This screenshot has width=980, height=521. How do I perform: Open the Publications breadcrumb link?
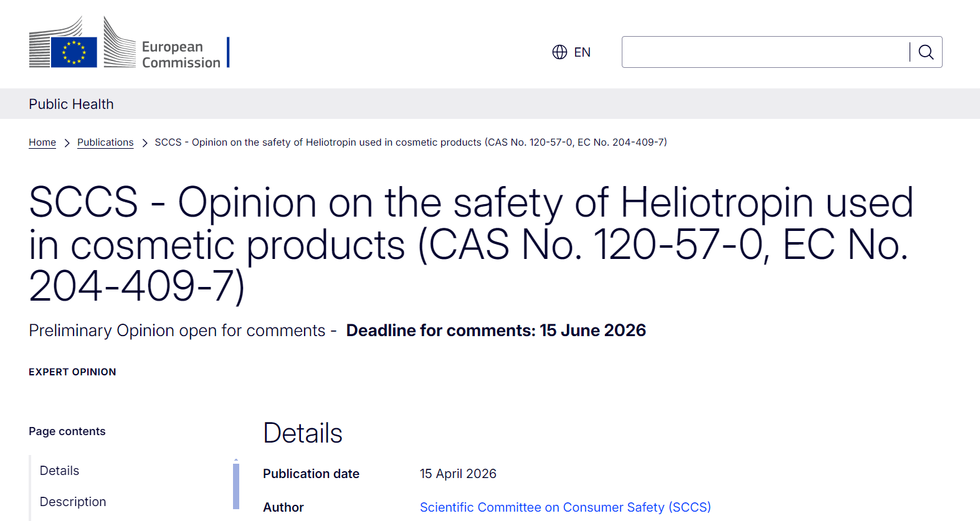(x=105, y=143)
